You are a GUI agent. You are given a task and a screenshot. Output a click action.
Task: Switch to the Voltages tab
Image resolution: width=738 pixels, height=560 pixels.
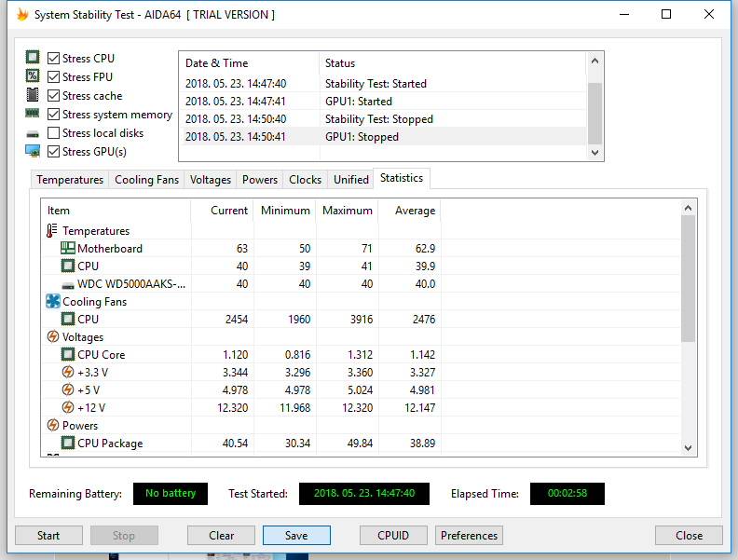[211, 180]
